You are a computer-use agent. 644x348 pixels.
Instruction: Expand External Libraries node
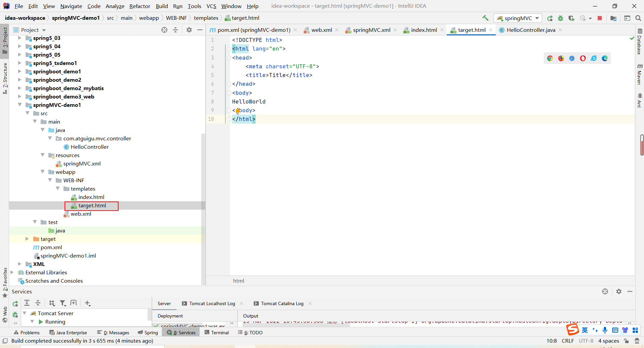pyautogui.click(x=12, y=272)
